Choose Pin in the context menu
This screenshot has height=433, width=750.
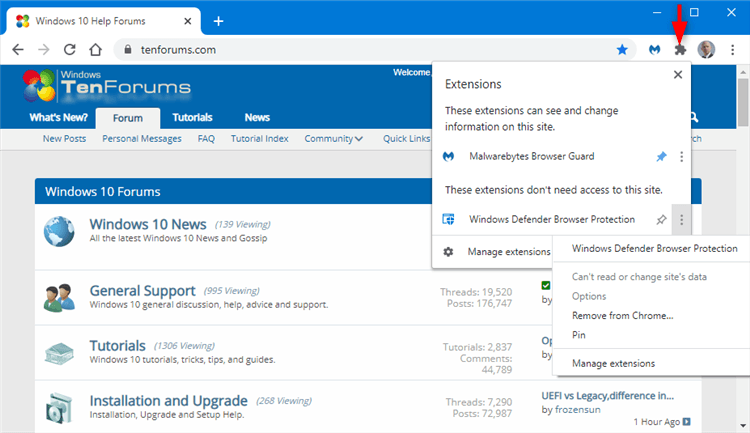(x=578, y=335)
